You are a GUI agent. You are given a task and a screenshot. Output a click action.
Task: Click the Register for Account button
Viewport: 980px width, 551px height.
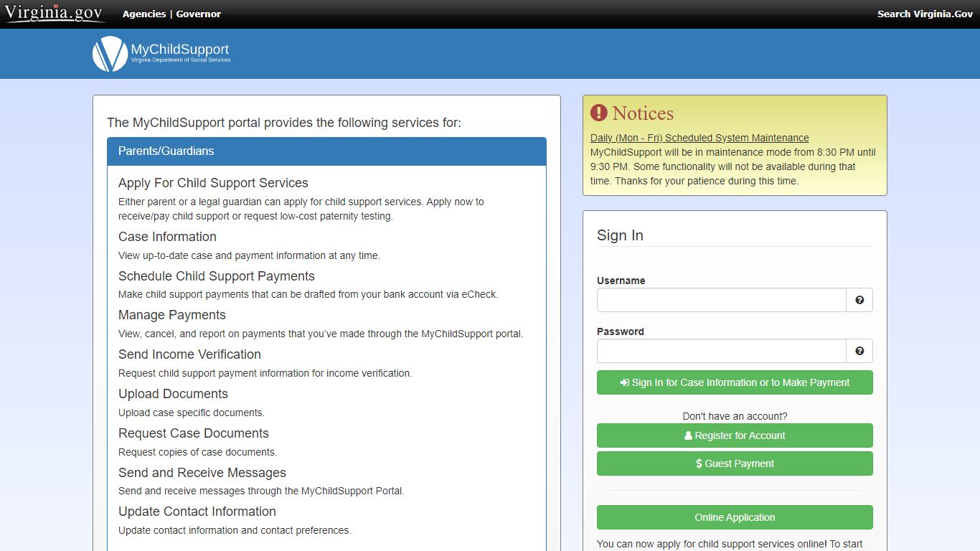735,435
